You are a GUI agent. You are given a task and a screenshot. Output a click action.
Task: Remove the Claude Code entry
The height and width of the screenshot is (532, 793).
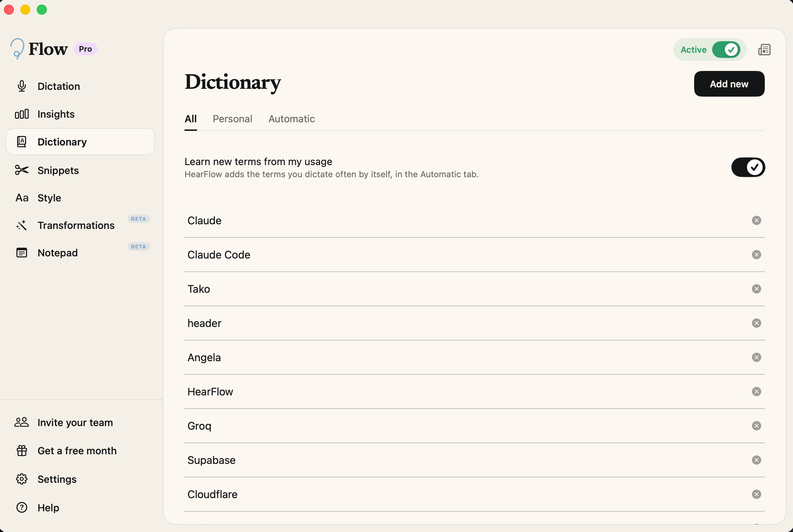click(757, 255)
